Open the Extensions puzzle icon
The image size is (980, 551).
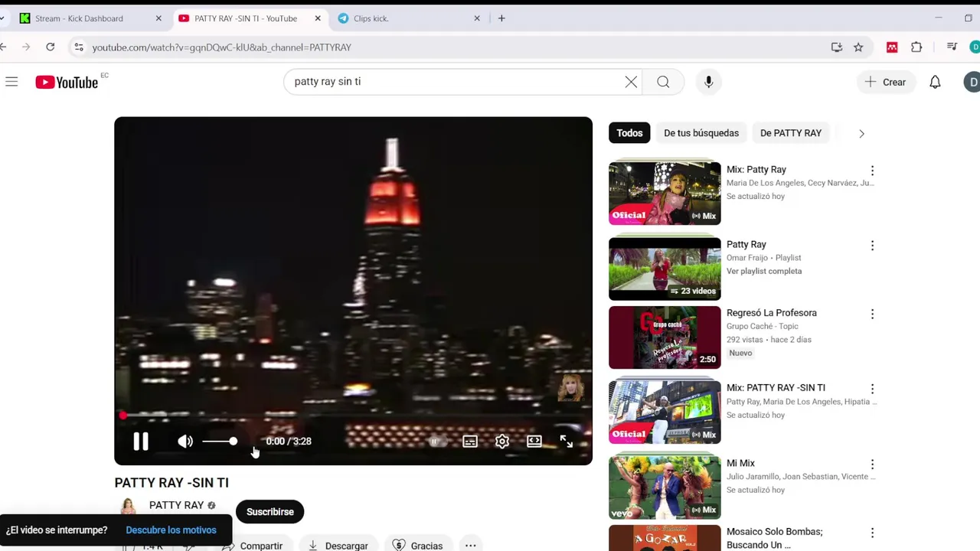[x=916, y=47]
